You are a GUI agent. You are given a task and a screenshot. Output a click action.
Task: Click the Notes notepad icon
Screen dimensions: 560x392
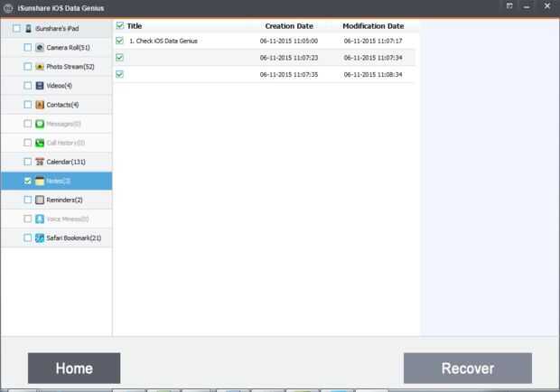point(40,181)
